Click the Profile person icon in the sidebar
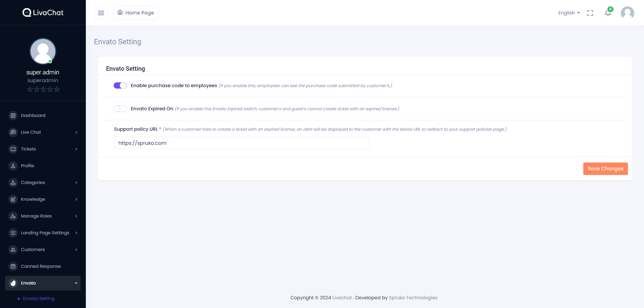This screenshot has width=644, height=308. click(13, 166)
